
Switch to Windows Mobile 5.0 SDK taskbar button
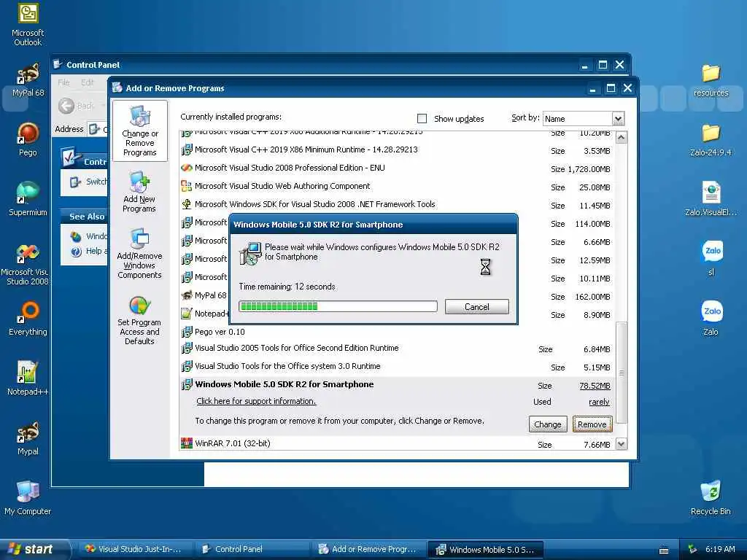pyautogui.click(x=485, y=549)
